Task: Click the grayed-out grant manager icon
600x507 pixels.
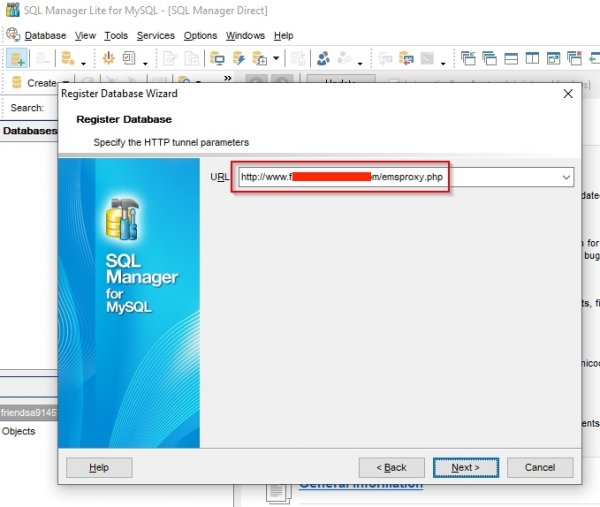Action: click(x=344, y=59)
